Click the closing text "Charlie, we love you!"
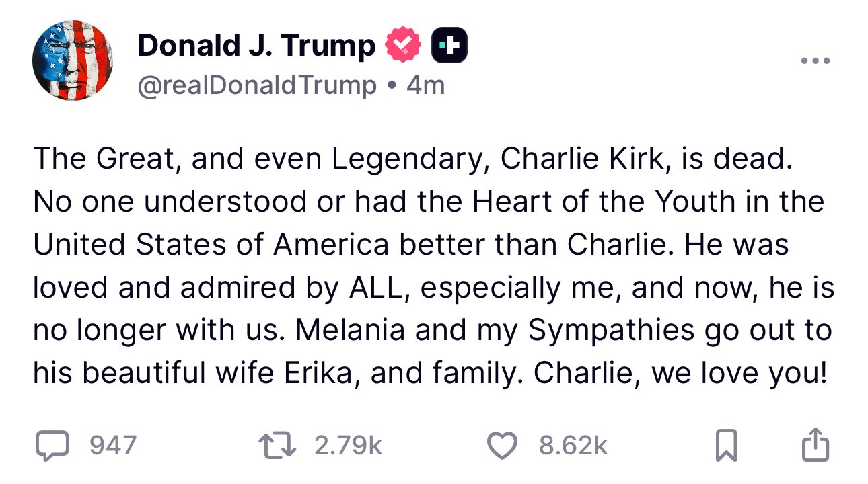868x484 pixels. [x=680, y=374]
